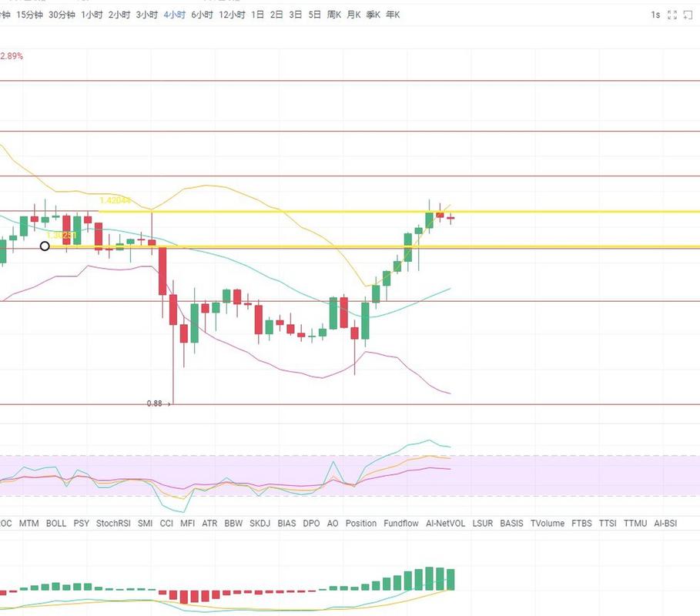The image size is (700, 616).
Task: Show the BASIS indicator
Action: pos(511,523)
